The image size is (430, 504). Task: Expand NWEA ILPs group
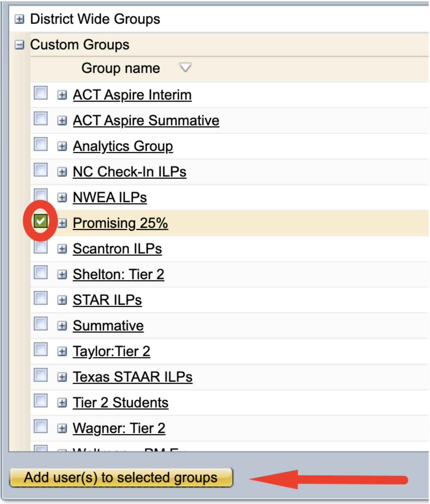pos(62,197)
